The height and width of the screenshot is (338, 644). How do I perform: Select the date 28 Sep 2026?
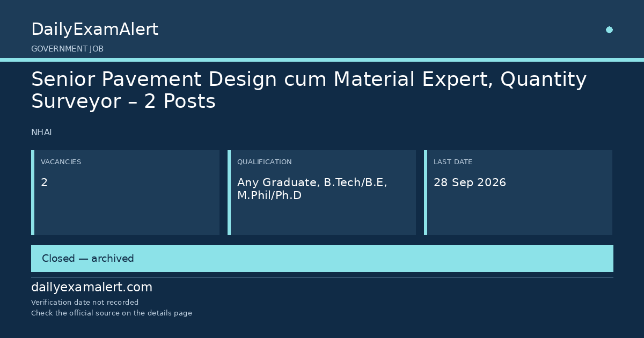pos(470,182)
